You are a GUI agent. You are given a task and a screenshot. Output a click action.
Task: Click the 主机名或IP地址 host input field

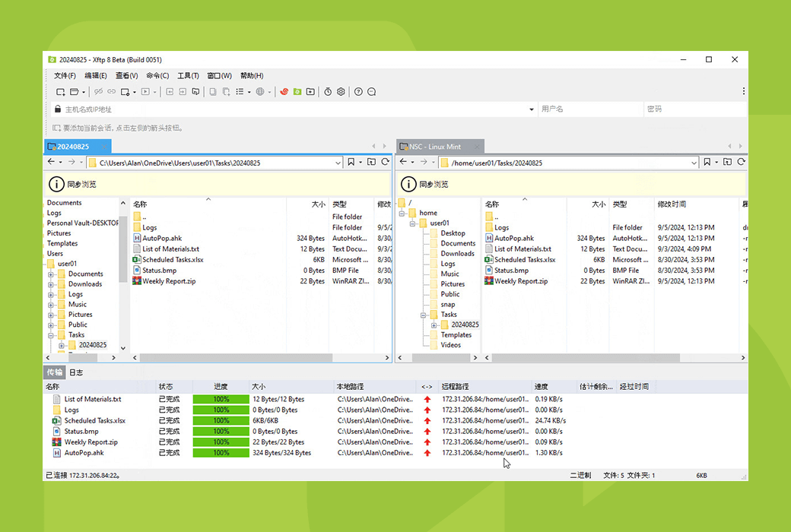pyautogui.click(x=295, y=109)
